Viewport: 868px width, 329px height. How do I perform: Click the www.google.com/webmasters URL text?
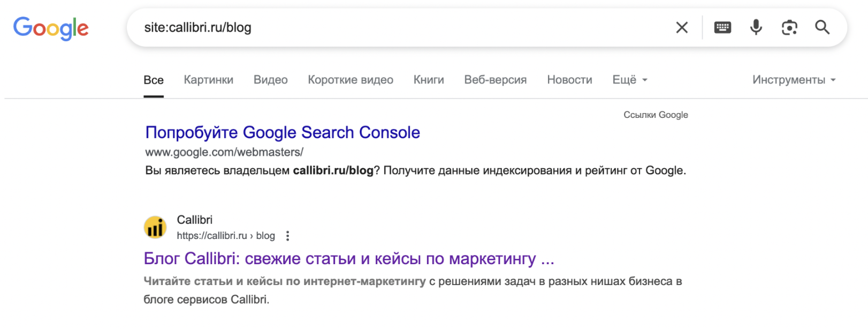tap(224, 152)
